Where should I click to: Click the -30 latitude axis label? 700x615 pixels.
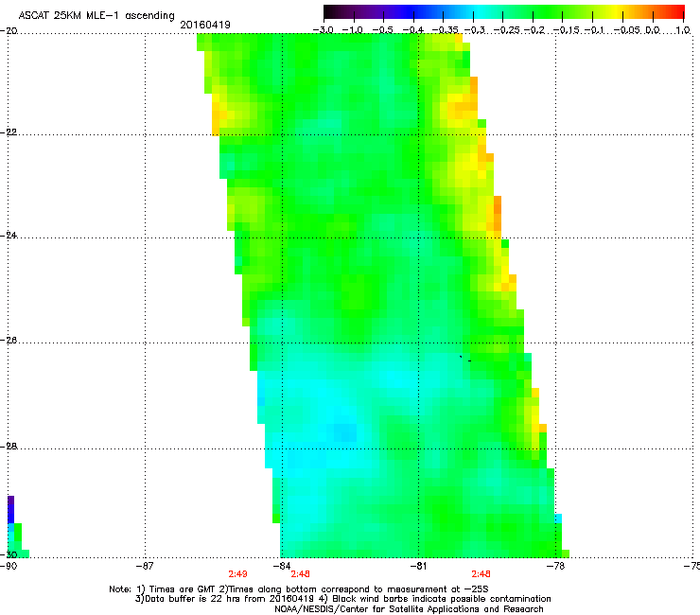(9, 554)
